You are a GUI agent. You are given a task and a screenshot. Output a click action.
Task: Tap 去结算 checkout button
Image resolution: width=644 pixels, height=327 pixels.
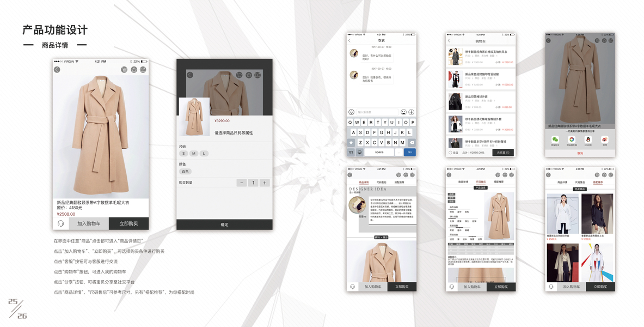coord(503,153)
